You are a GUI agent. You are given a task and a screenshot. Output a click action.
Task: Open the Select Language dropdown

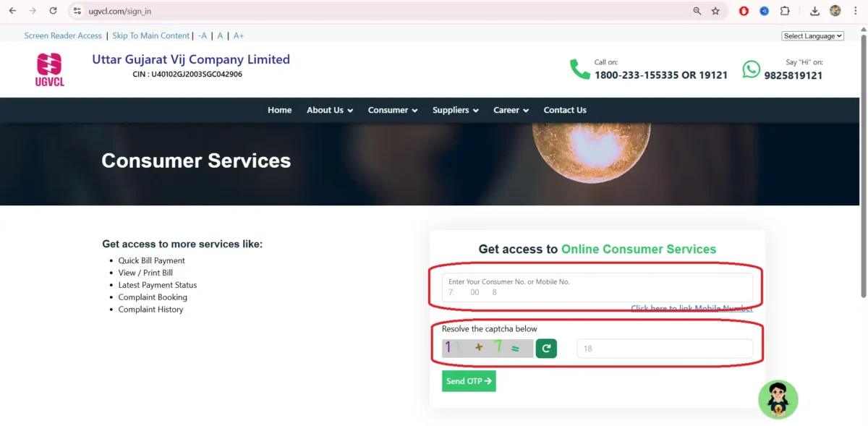pyautogui.click(x=812, y=35)
